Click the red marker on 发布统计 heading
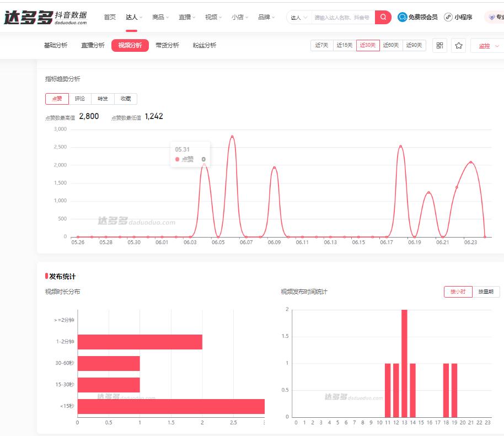 pyautogui.click(x=46, y=276)
